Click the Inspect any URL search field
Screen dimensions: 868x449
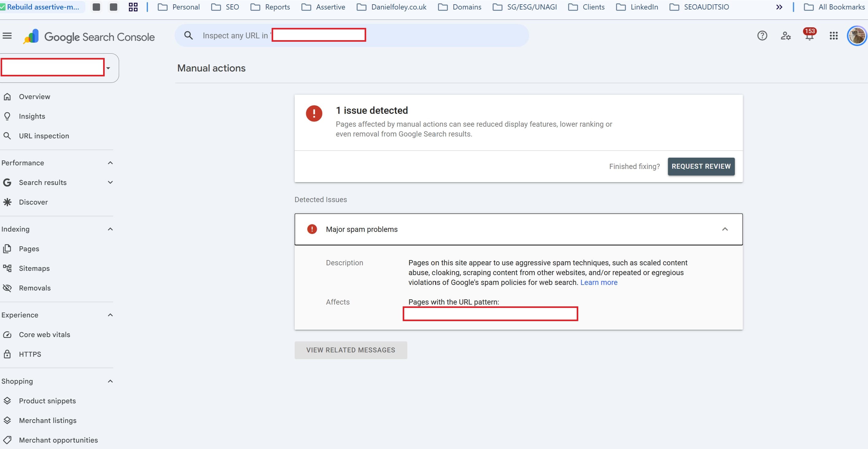pos(351,35)
